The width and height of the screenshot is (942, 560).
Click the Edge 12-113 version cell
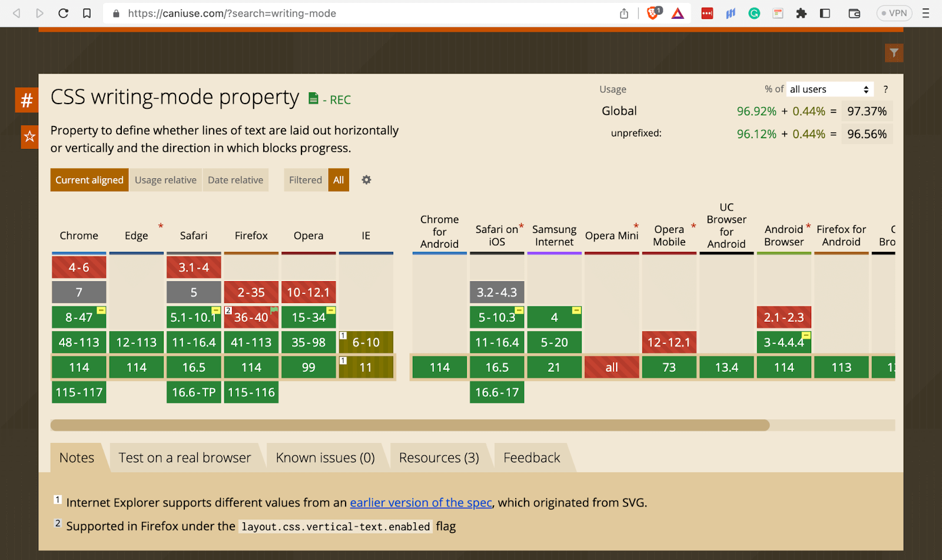pyautogui.click(x=137, y=342)
